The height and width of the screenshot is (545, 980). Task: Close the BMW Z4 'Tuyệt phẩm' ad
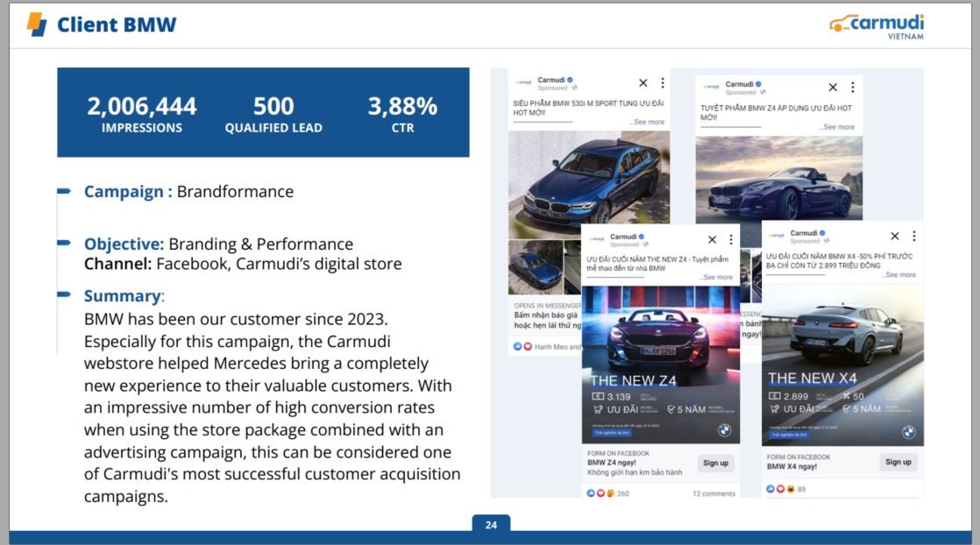point(833,88)
